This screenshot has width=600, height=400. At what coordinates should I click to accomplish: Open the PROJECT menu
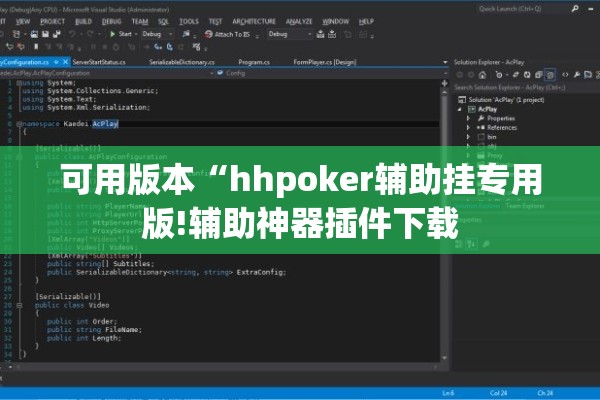point(52,21)
